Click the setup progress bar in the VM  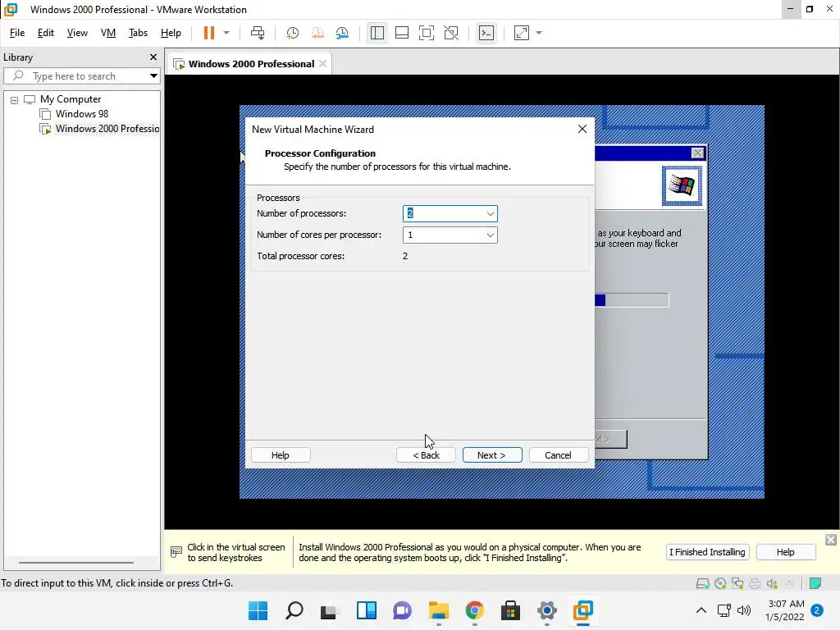(632, 300)
